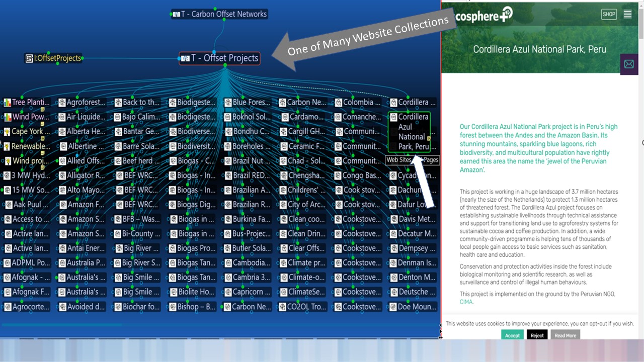
Task: Select the City of Arc... thought
Action: click(x=302, y=205)
